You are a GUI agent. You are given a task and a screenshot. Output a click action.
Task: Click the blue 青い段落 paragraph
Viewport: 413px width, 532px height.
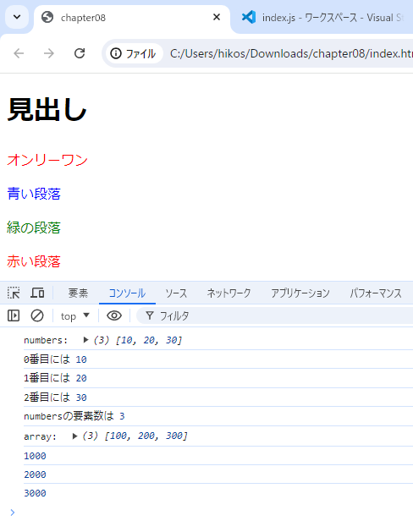coord(34,194)
